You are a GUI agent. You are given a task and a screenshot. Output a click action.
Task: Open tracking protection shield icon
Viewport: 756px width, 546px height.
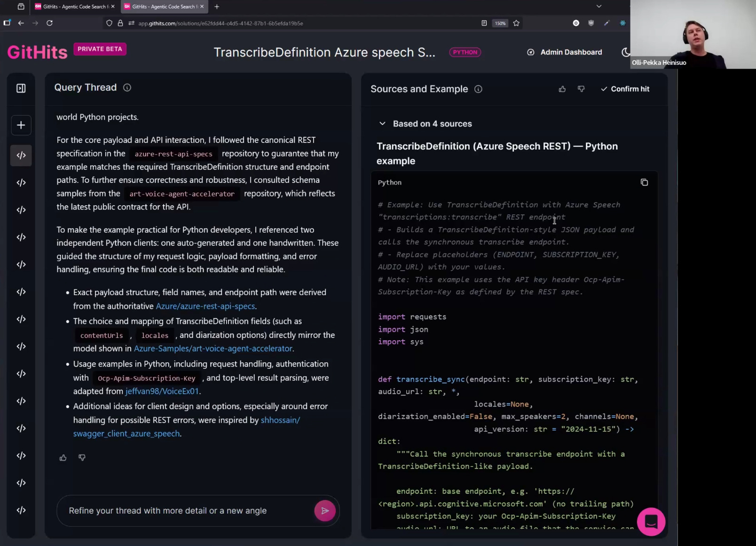tap(109, 23)
